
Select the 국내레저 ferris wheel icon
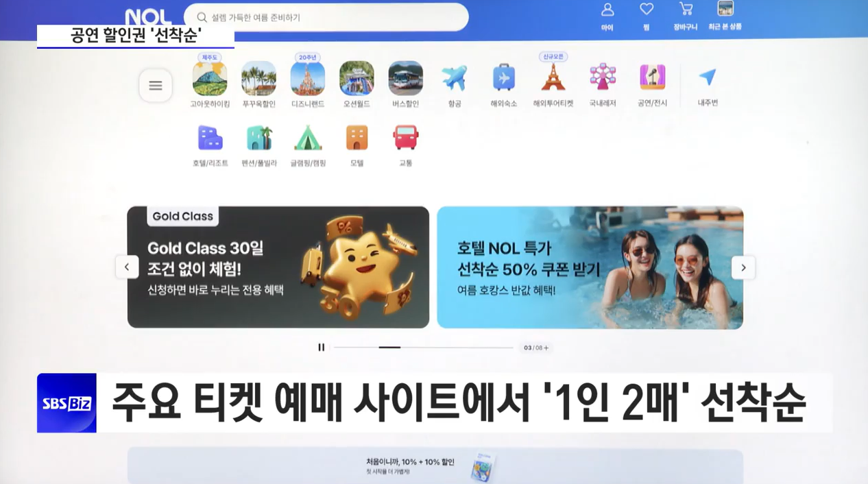(x=603, y=77)
